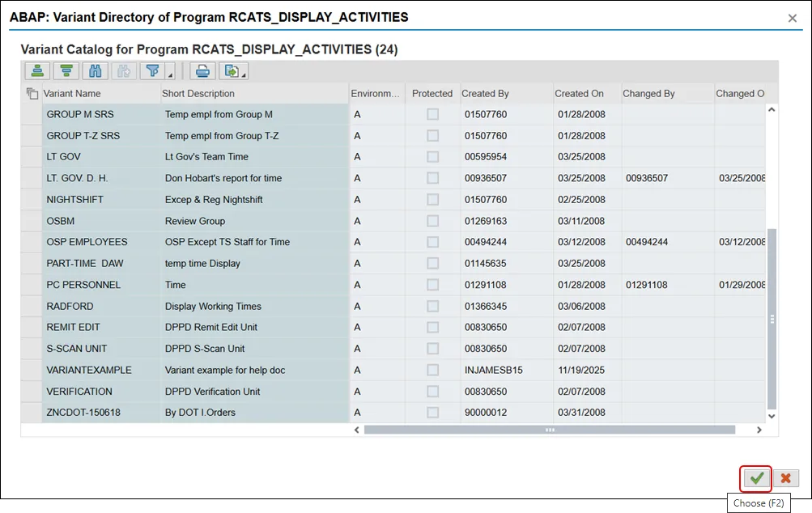Image resolution: width=812 pixels, height=513 pixels.
Task: Toggle Protected checkbox for NIGHTSHIFT row
Action: pyautogui.click(x=432, y=199)
